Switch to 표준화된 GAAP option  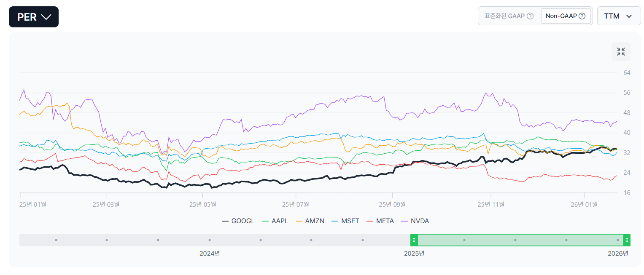504,16
